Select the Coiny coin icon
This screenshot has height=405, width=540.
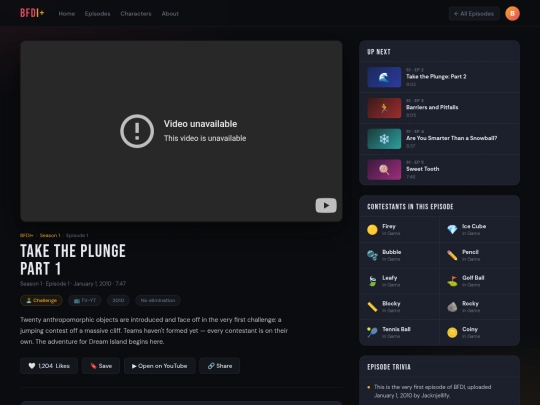pos(452,332)
